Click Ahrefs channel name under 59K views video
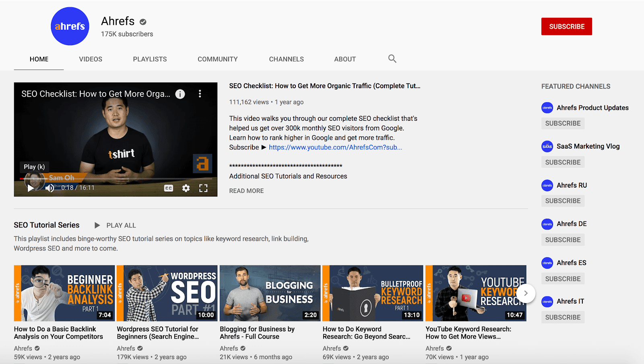The image size is (644, 364). click(x=23, y=349)
